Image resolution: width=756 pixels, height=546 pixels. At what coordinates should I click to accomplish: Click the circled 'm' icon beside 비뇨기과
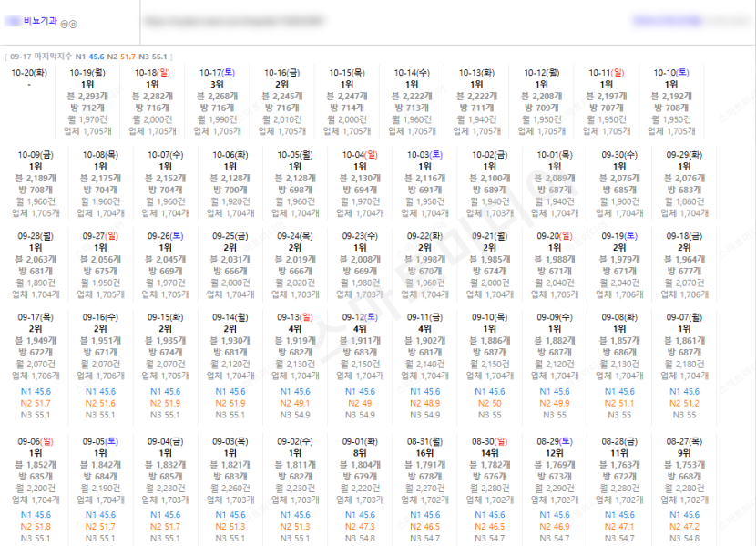point(64,24)
